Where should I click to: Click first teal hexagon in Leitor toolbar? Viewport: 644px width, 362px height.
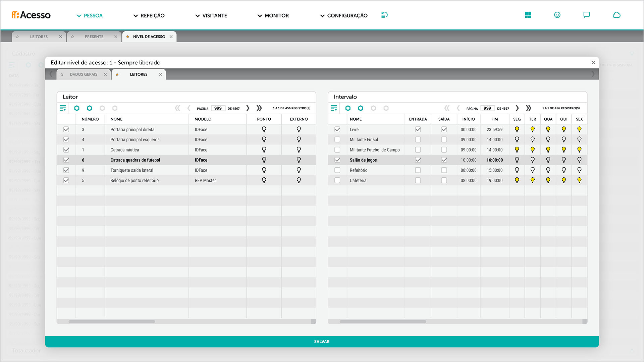coord(77,108)
